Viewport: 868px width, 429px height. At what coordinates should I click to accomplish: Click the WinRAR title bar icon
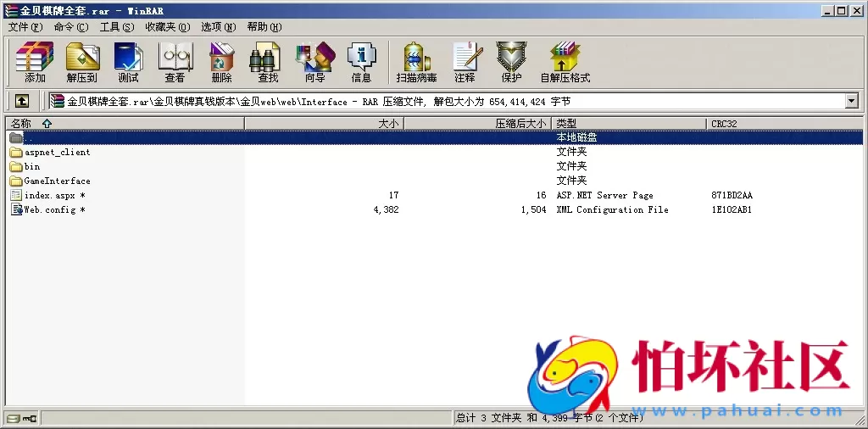pyautogui.click(x=11, y=10)
